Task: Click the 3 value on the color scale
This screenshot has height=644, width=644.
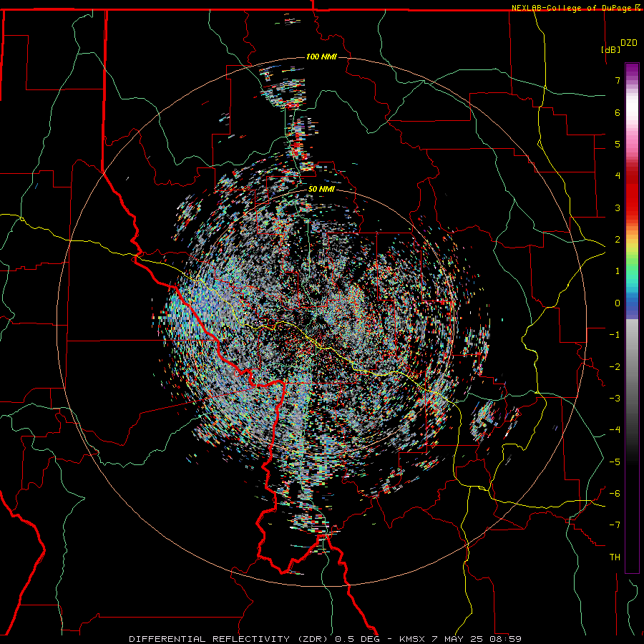Action: (x=618, y=208)
